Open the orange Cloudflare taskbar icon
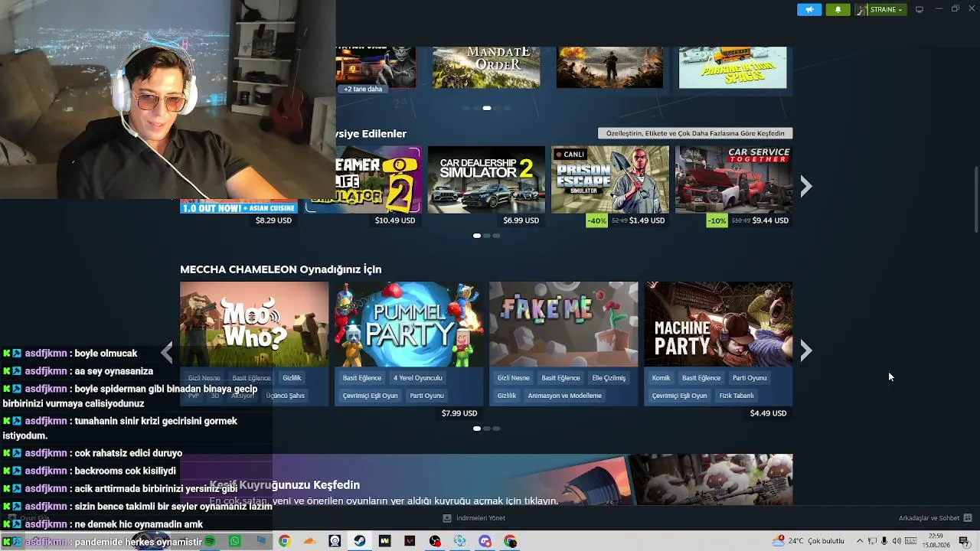 coord(309,541)
